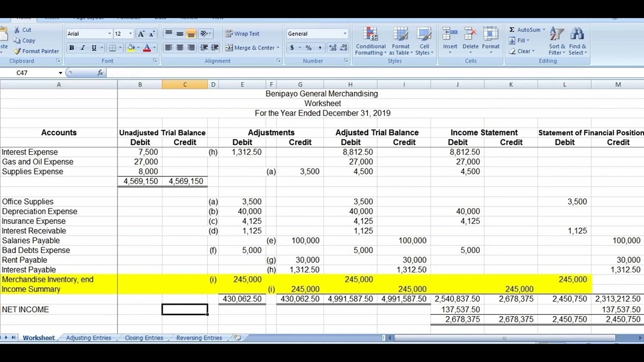Screen dimensions: 644x362
Task: Toggle Wrap Text for the cell
Action: point(243,34)
